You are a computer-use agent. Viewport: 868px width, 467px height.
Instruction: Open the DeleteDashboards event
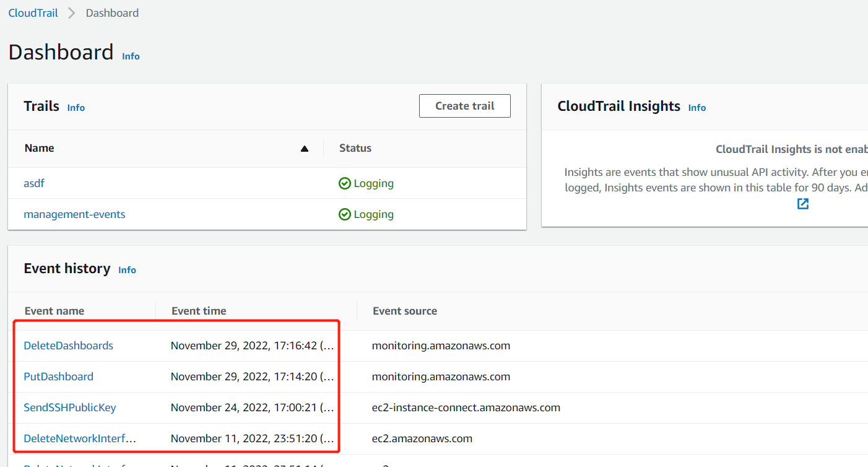point(68,346)
